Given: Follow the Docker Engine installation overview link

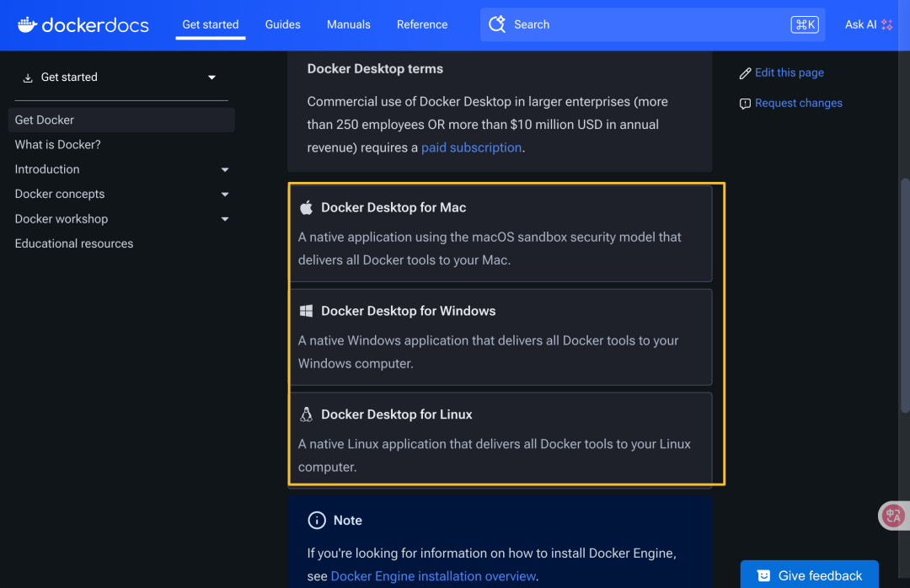Looking at the screenshot, I should [433, 576].
